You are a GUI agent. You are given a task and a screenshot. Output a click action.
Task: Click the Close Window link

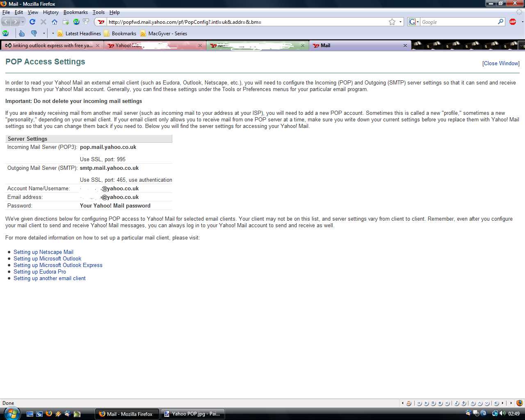[x=501, y=63]
